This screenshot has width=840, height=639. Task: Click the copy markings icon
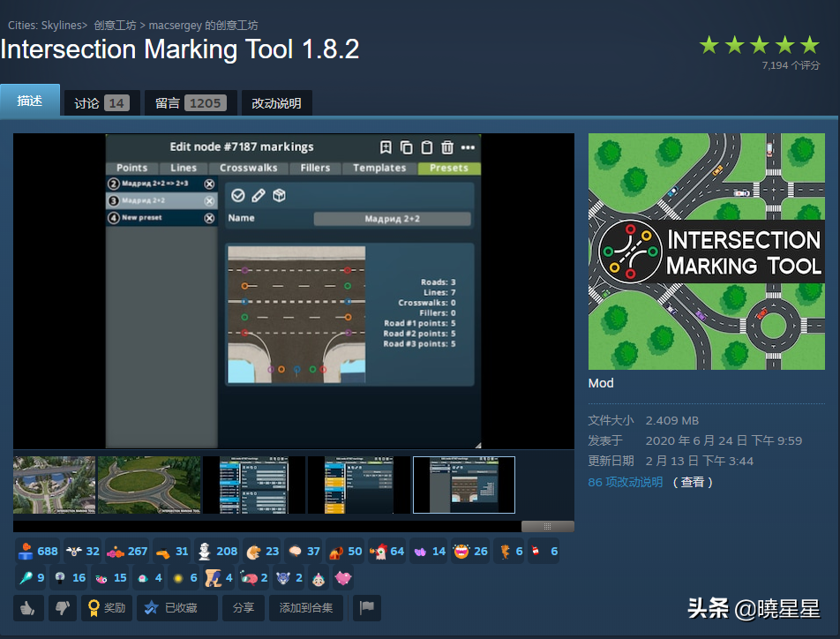[x=406, y=147]
